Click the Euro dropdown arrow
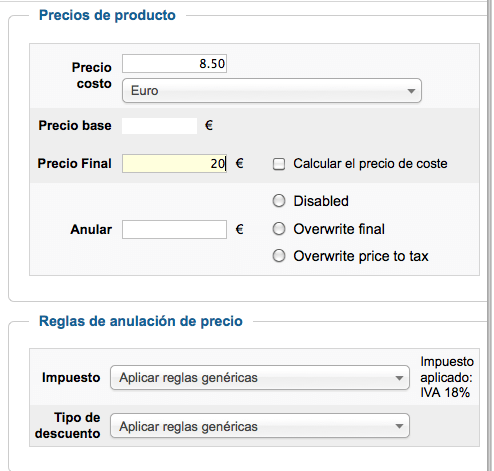The height and width of the screenshot is (471, 494). pos(411,91)
